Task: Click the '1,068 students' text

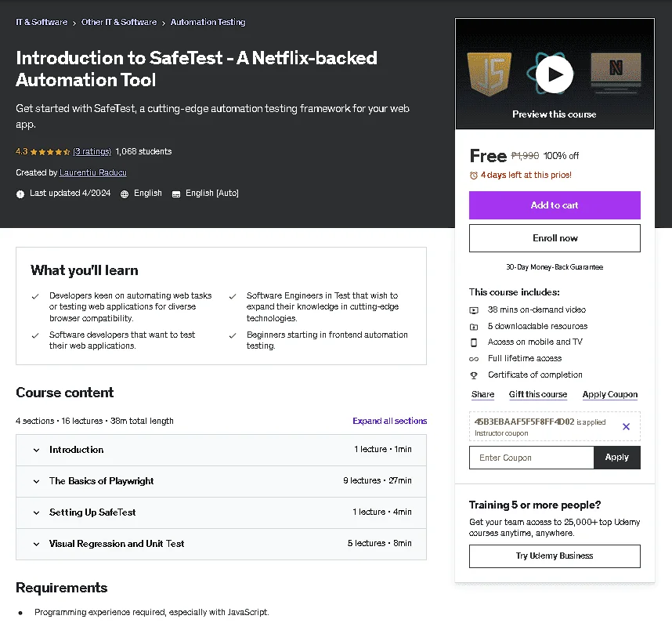Action: point(143,151)
